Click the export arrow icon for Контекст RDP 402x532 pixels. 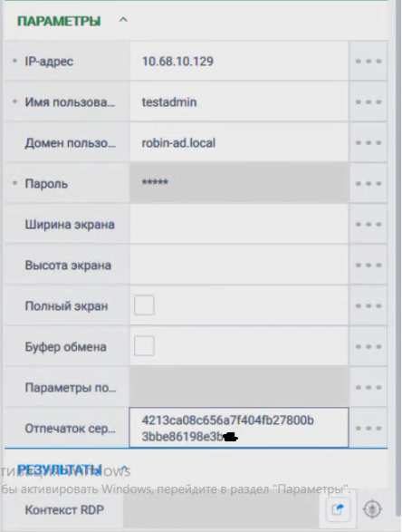338,509
